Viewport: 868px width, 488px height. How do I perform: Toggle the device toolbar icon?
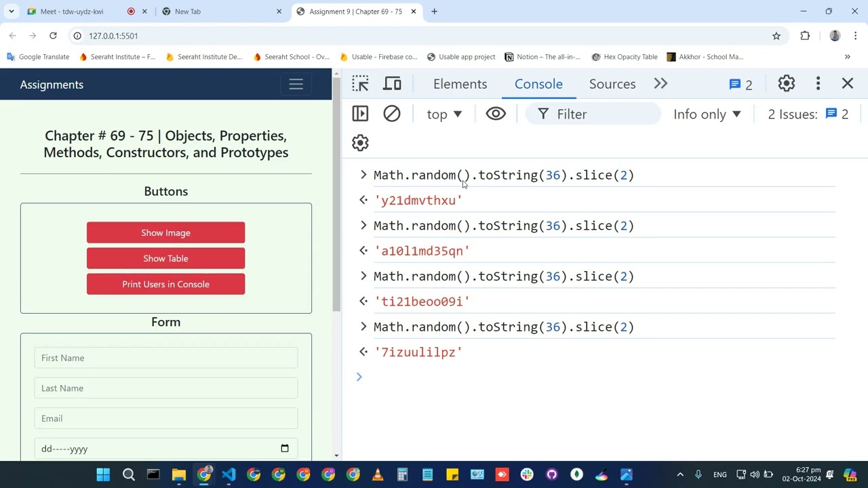tap(393, 84)
